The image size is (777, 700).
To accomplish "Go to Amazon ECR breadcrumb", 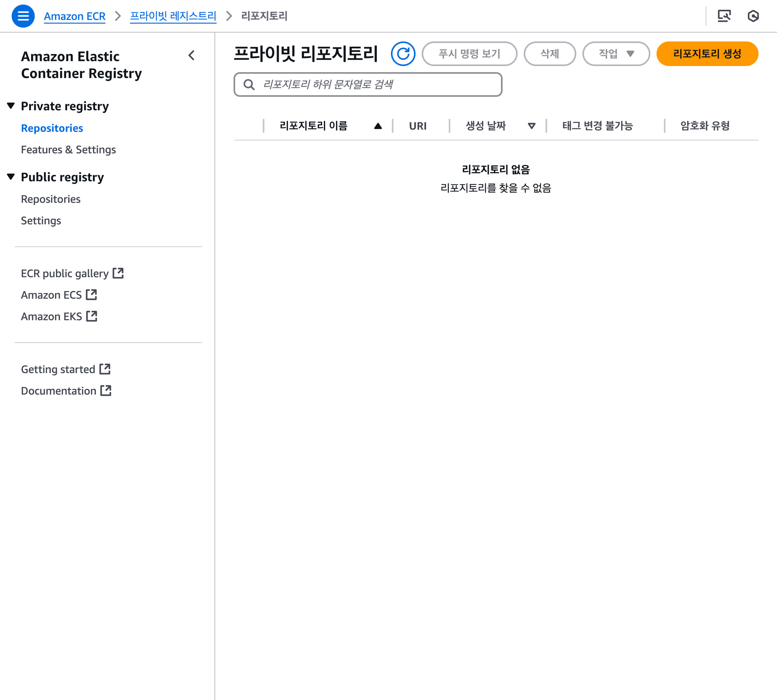I will 75,16.
